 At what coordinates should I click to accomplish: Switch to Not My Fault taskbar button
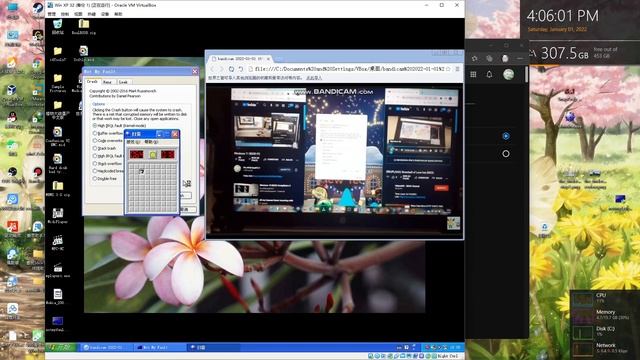pyautogui.click(x=160, y=347)
